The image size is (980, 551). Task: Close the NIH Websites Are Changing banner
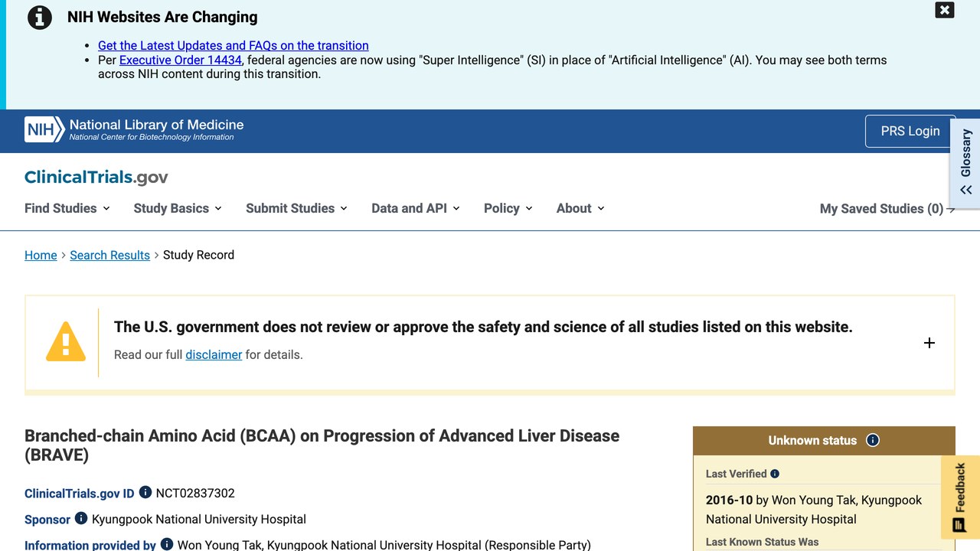[945, 10]
